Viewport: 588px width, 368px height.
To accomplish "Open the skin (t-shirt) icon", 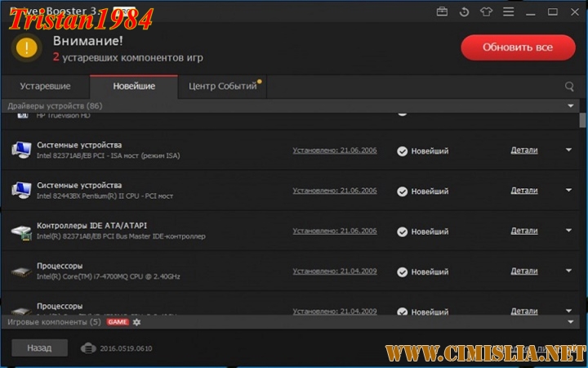I will point(487,12).
